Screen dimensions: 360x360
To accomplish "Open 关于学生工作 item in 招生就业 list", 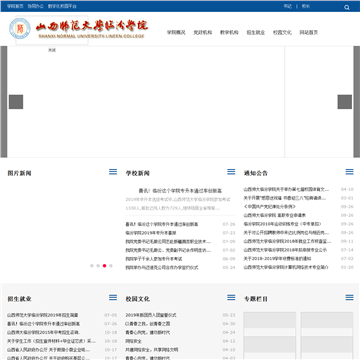I will 51,341.
